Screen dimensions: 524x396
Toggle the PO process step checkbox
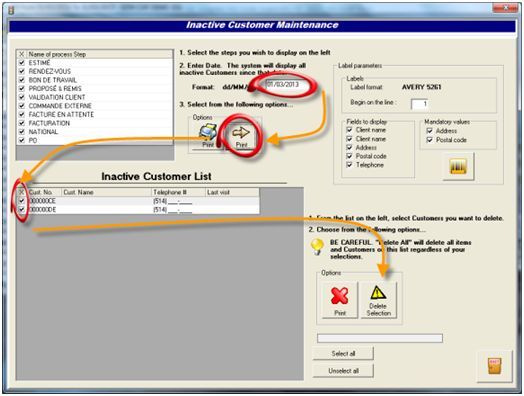tap(22, 140)
